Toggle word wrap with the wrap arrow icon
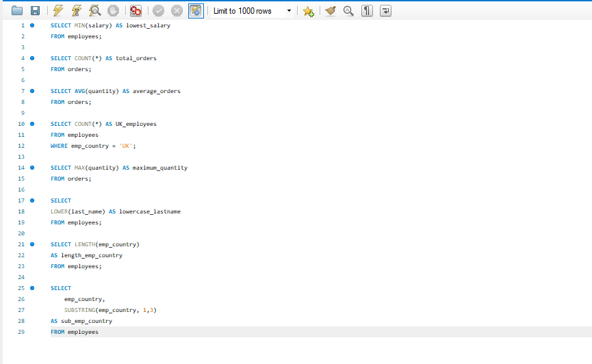Screen dimensions: 592x364 (385, 10)
